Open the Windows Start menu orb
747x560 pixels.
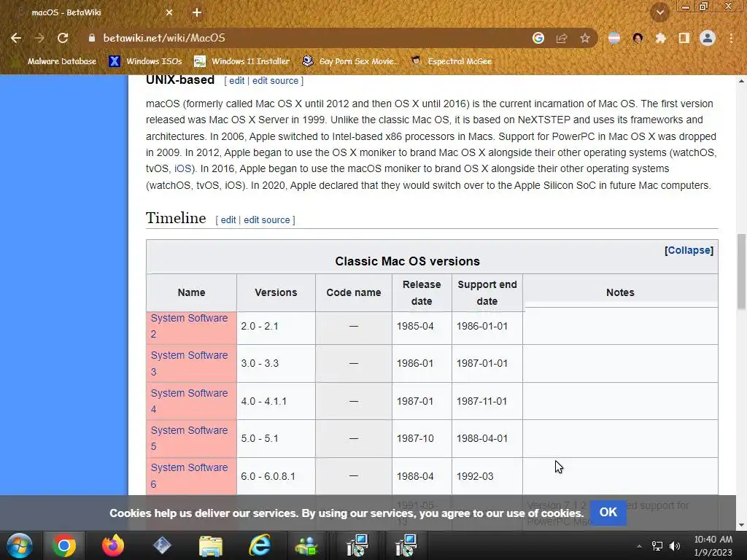[19, 545]
